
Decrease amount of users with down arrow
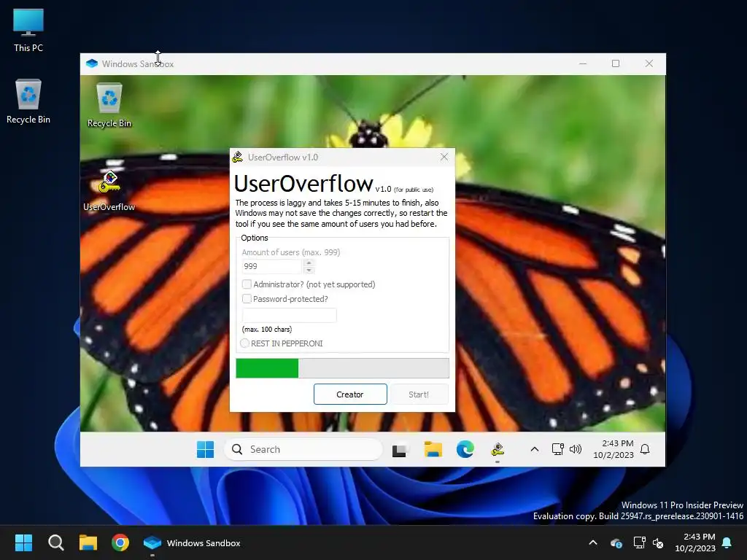point(309,270)
